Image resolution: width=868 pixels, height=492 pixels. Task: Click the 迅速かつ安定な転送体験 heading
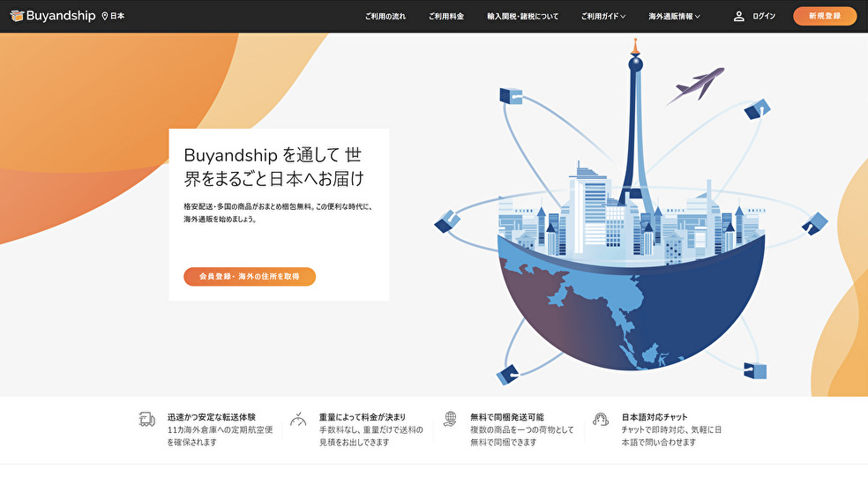[212, 417]
